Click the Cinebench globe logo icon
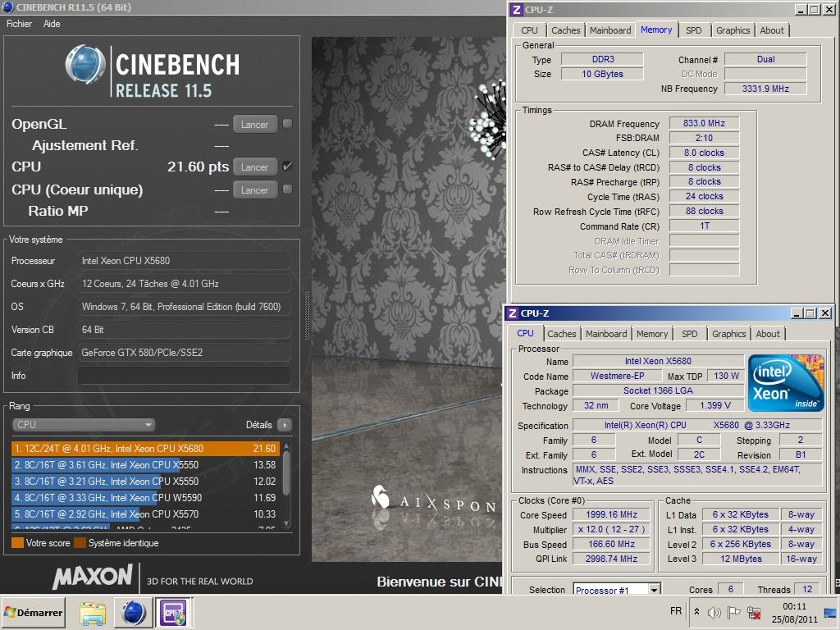This screenshot has width=840, height=630. point(85,65)
